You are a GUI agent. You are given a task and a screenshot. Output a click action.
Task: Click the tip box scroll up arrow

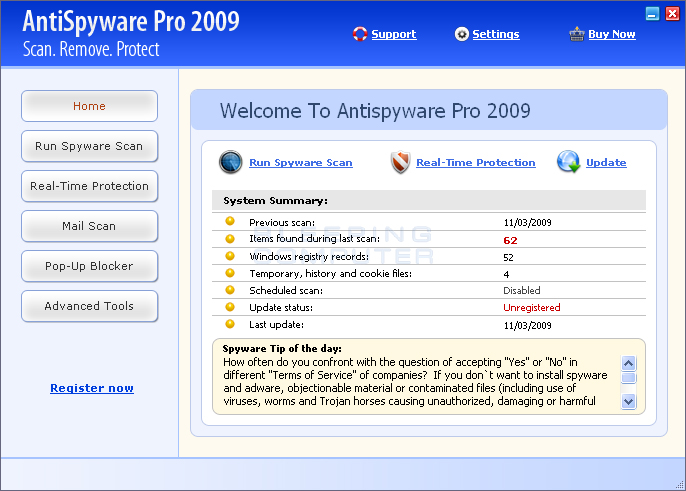tap(629, 363)
